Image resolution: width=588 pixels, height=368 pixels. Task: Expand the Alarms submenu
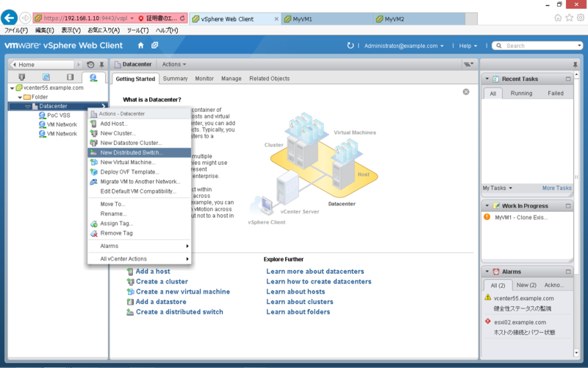(x=140, y=246)
